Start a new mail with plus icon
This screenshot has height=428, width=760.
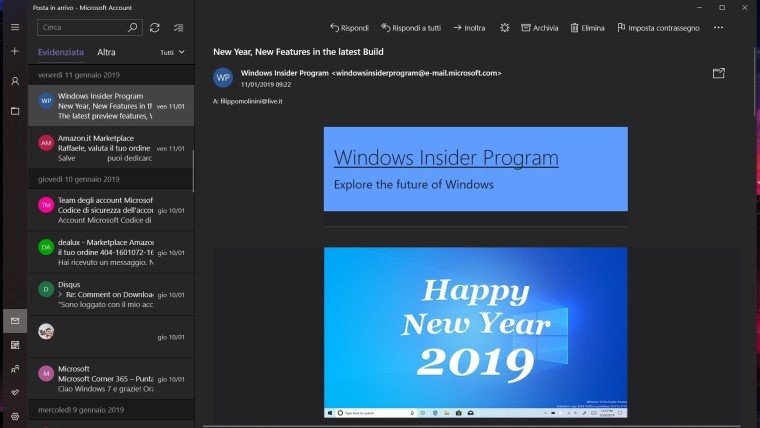15,51
